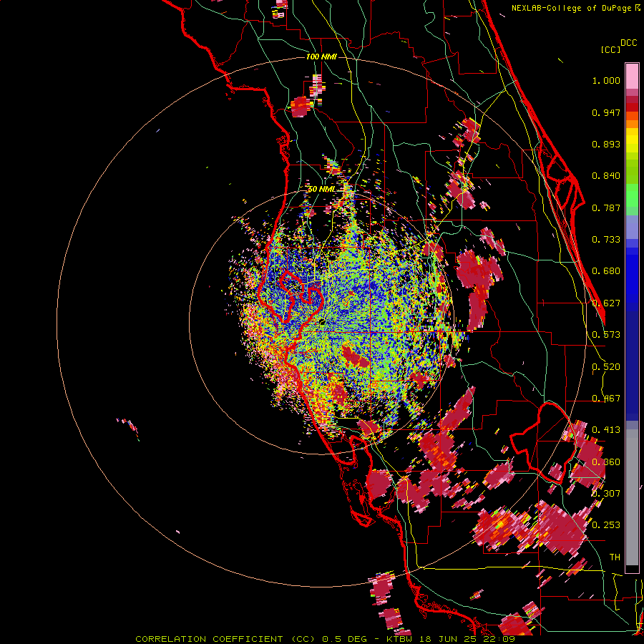Image resolution: width=644 pixels, height=644 pixels.
Task: Click the 0.840 legend value
Action: point(606,176)
